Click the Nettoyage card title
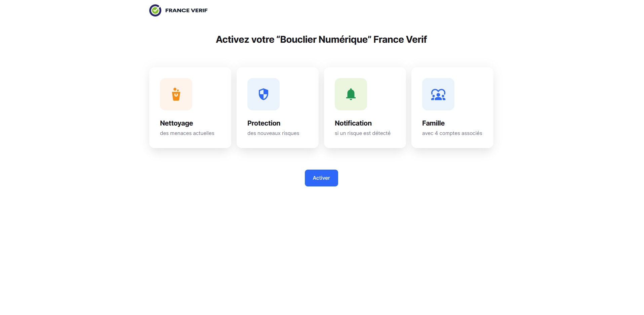The width and height of the screenshot is (644, 315). point(176,123)
